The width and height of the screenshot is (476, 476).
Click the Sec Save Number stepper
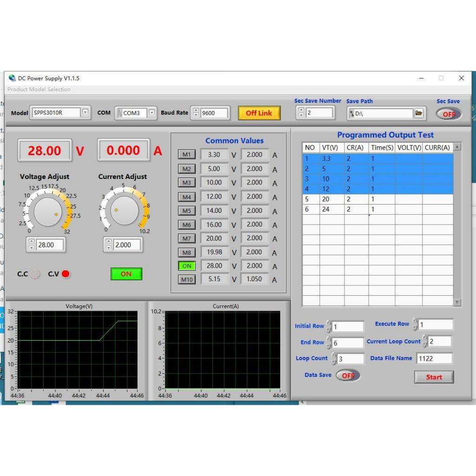coord(301,112)
